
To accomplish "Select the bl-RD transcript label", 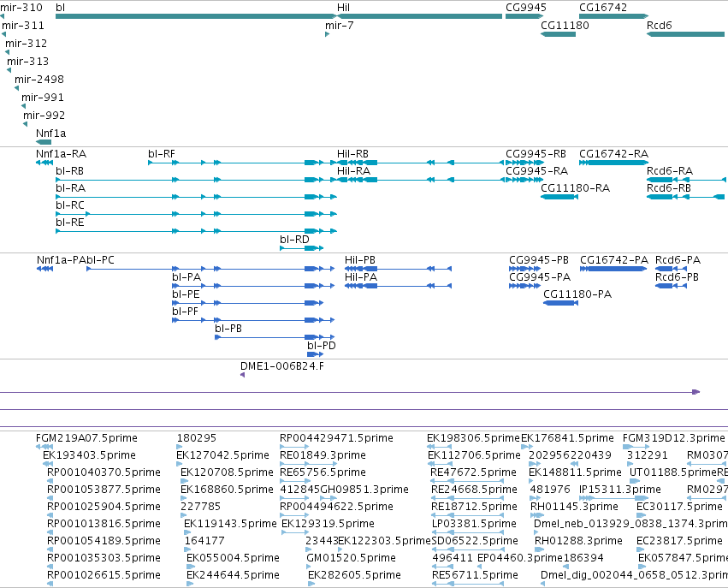I will (294, 240).
